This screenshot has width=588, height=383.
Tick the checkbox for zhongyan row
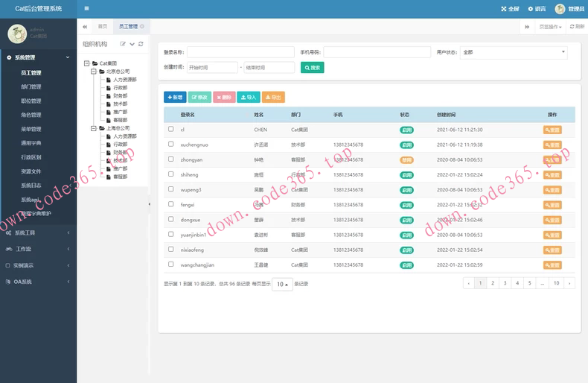(171, 159)
